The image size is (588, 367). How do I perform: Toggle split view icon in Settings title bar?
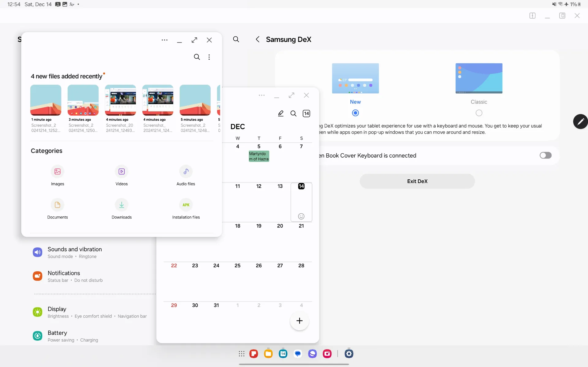[x=533, y=16]
